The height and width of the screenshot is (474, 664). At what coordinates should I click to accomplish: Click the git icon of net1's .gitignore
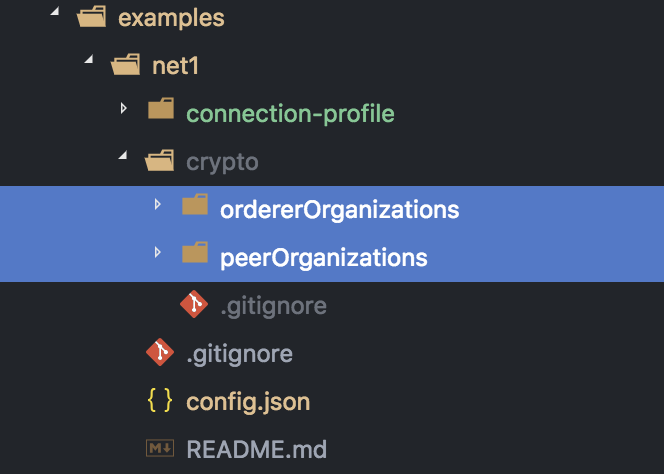[x=160, y=353]
